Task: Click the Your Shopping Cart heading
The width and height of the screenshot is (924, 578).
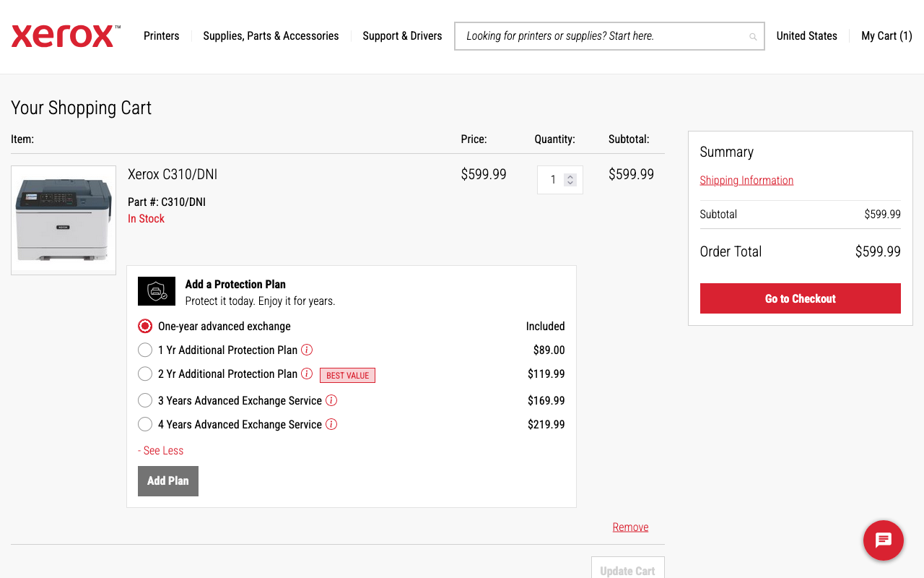Action: tap(81, 108)
